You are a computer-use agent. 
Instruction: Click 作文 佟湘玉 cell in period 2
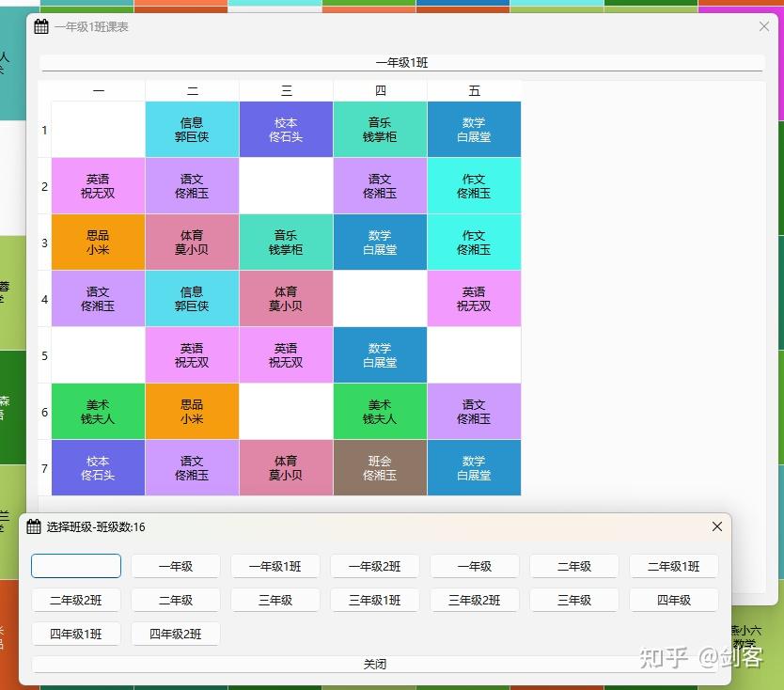(x=474, y=186)
